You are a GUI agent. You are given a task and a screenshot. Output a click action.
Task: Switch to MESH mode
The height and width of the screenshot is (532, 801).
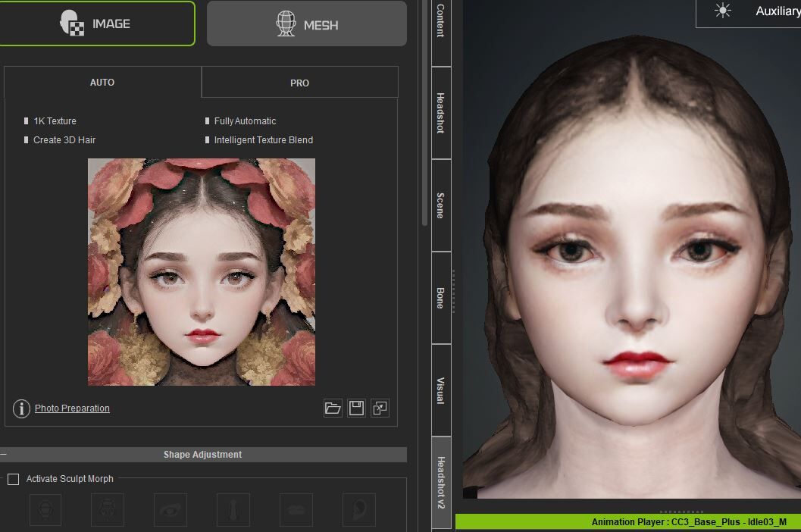click(x=306, y=24)
